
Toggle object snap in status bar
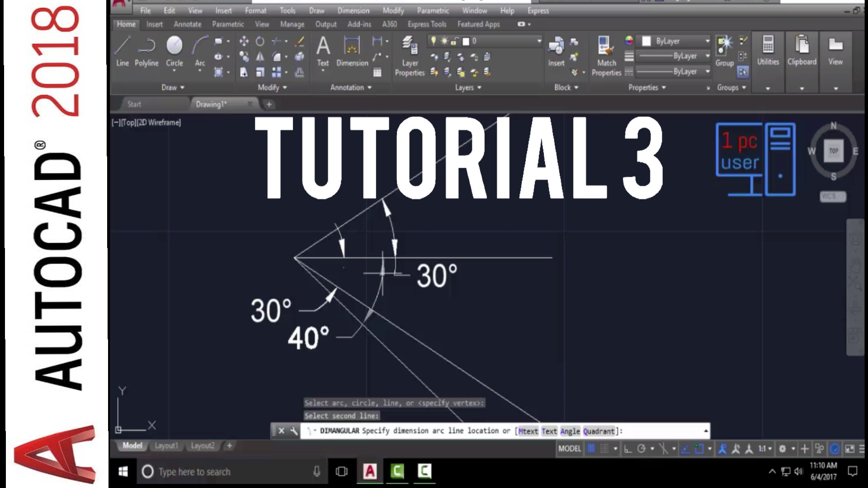coord(699,449)
